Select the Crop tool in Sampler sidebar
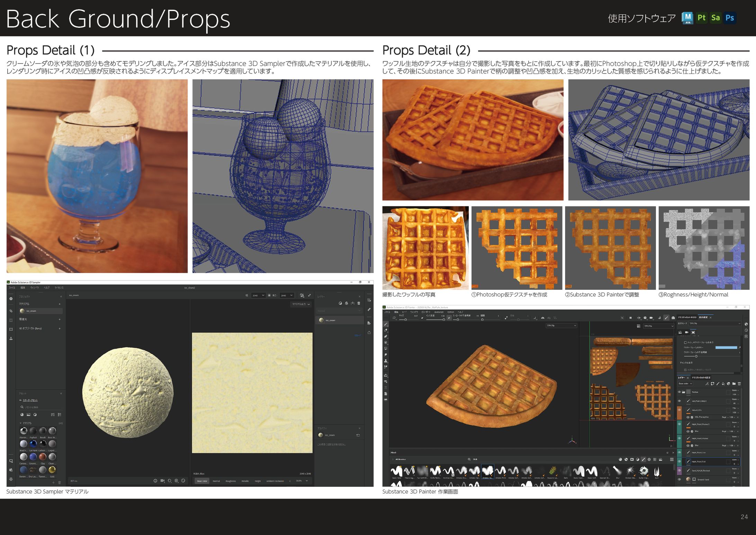Viewport: 756px width, 535px height. pos(11,311)
